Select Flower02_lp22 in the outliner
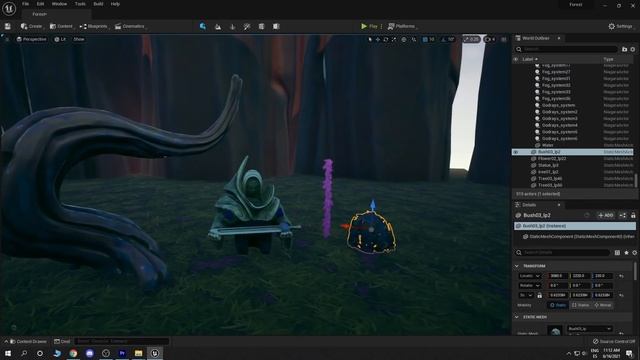 [552, 158]
